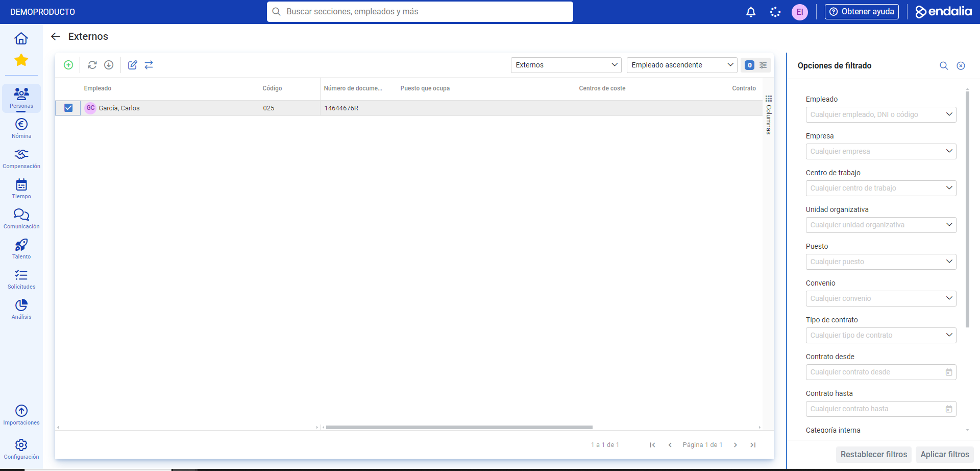This screenshot has width=980, height=471.
Task: Open the Columnas side panel
Action: (769, 115)
